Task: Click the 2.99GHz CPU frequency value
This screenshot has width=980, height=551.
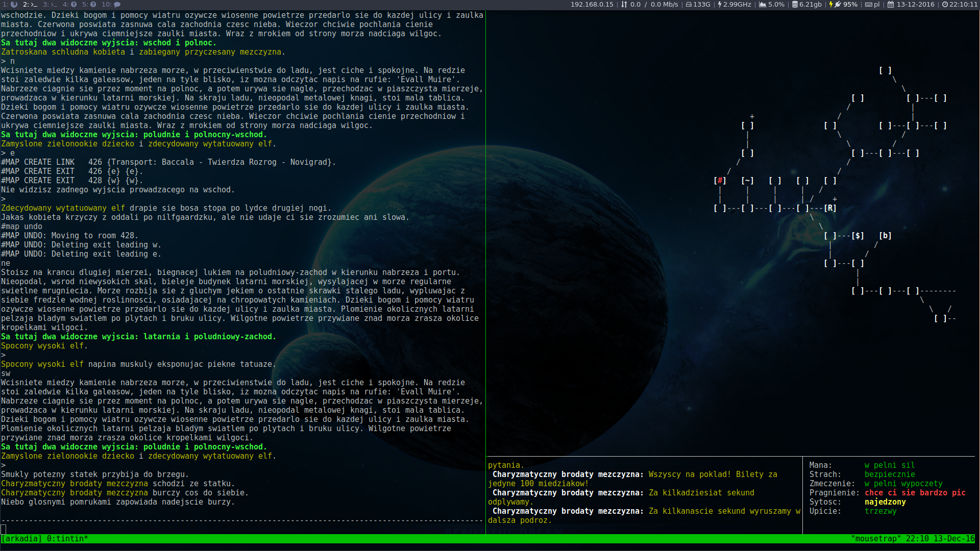Action: [x=737, y=5]
